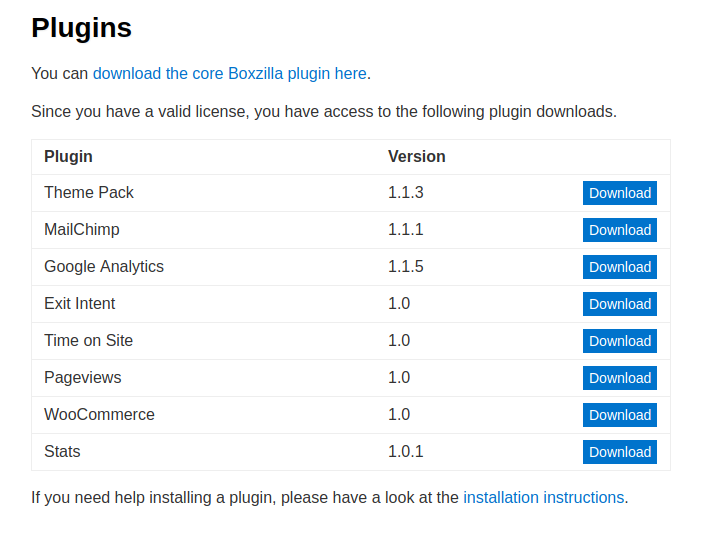Click the Plugin column header
Screen dimensions: 705x543
(68, 156)
